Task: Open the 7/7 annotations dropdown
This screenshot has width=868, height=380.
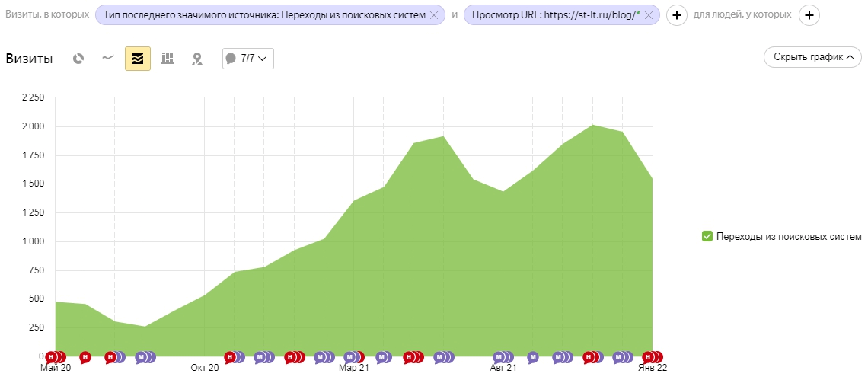Action: (248, 59)
